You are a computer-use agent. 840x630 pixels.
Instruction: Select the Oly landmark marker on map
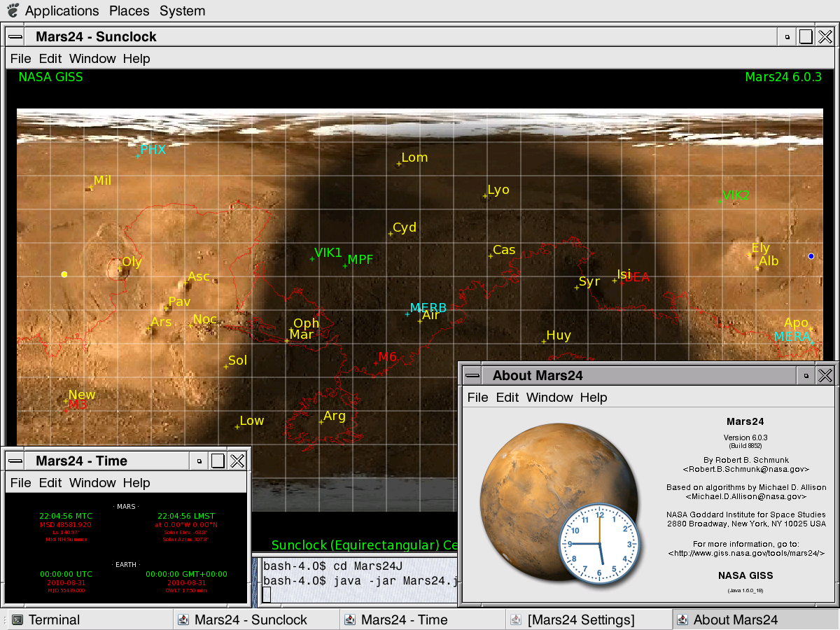[x=120, y=268]
